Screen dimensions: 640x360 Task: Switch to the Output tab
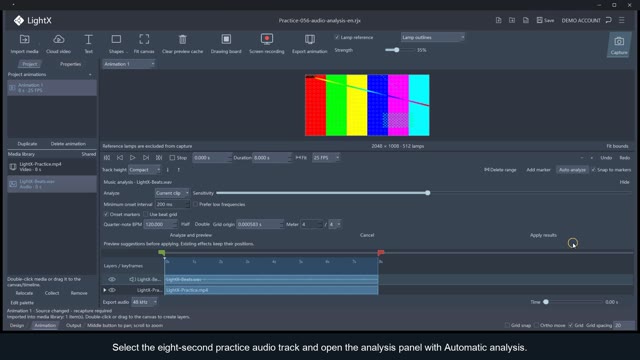coord(73,325)
